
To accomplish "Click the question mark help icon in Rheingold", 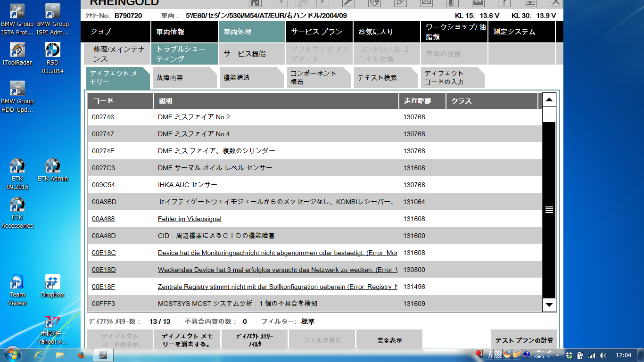I will (504, 2).
